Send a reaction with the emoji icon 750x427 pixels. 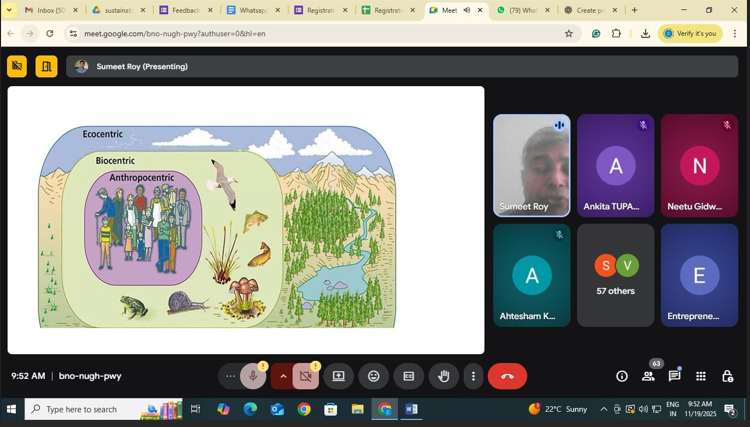(x=374, y=377)
